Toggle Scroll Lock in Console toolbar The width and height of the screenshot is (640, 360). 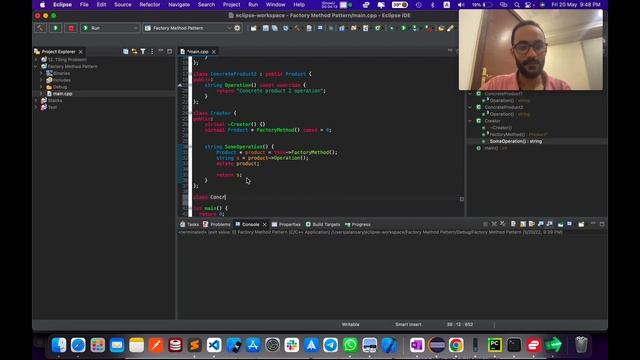[x=522, y=224]
